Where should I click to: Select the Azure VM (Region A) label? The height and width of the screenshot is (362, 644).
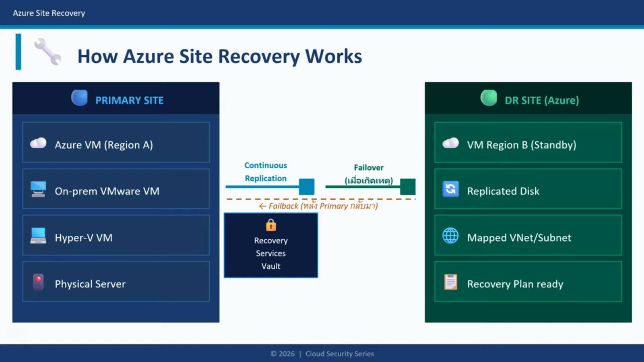[x=104, y=145]
